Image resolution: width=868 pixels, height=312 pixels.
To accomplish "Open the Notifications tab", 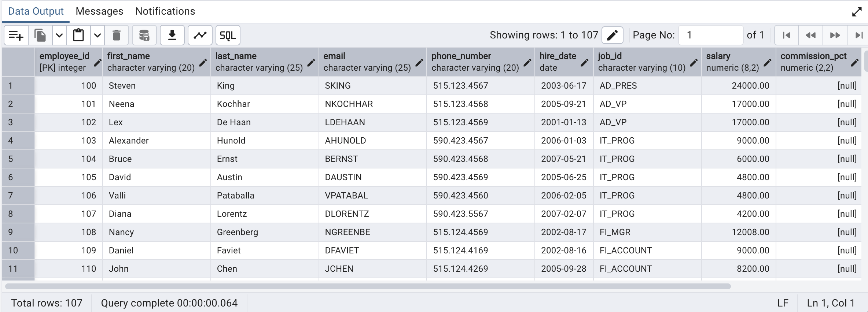I will point(165,11).
